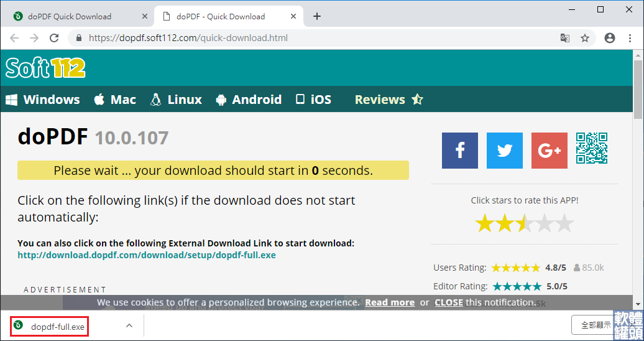The image size is (644, 341).
Task: Go forward to next page
Action: tap(35, 38)
